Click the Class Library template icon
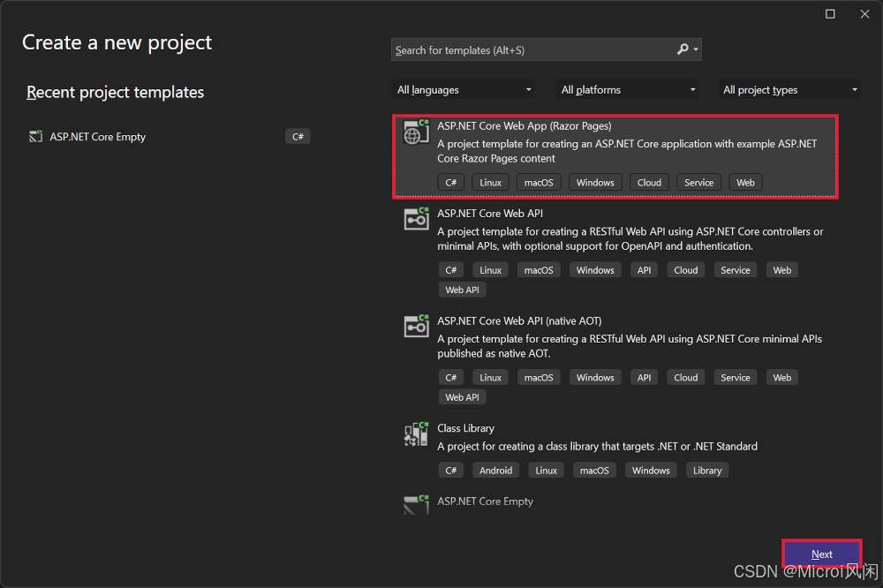The width and height of the screenshot is (883, 588). click(x=416, y=433)
